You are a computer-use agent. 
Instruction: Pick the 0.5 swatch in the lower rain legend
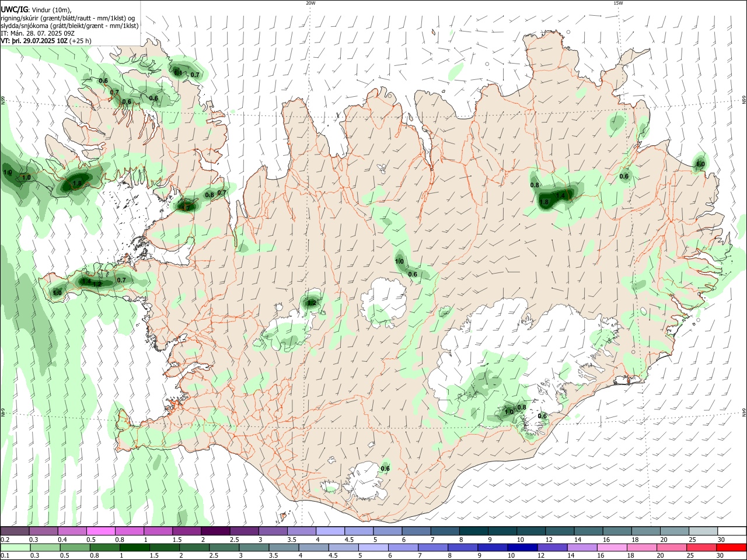tap(75, 547)
